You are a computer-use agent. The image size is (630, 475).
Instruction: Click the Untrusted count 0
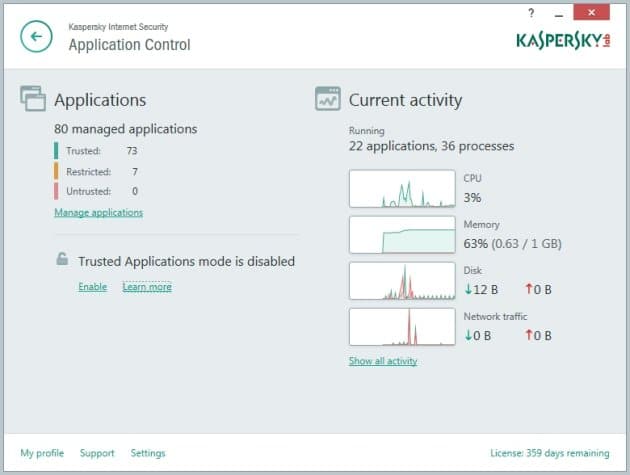(135, 191)
